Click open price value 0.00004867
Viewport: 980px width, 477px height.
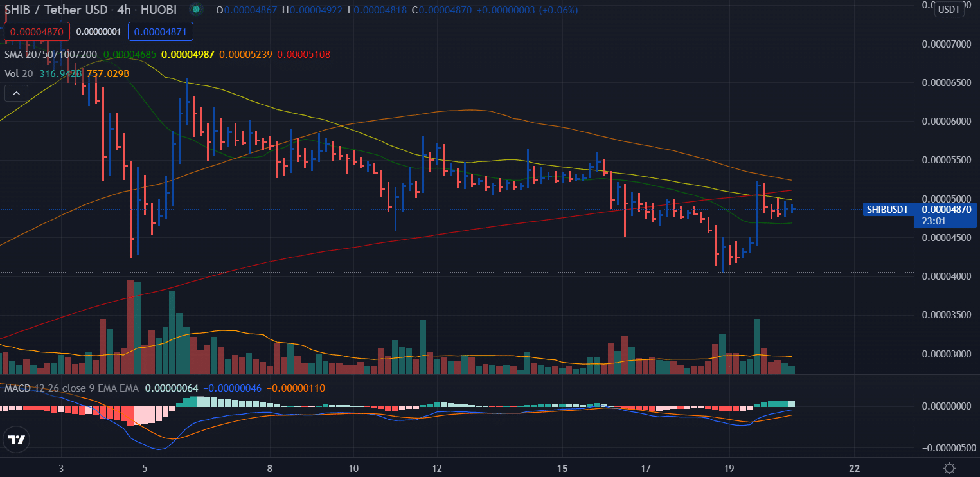(251, 10)
